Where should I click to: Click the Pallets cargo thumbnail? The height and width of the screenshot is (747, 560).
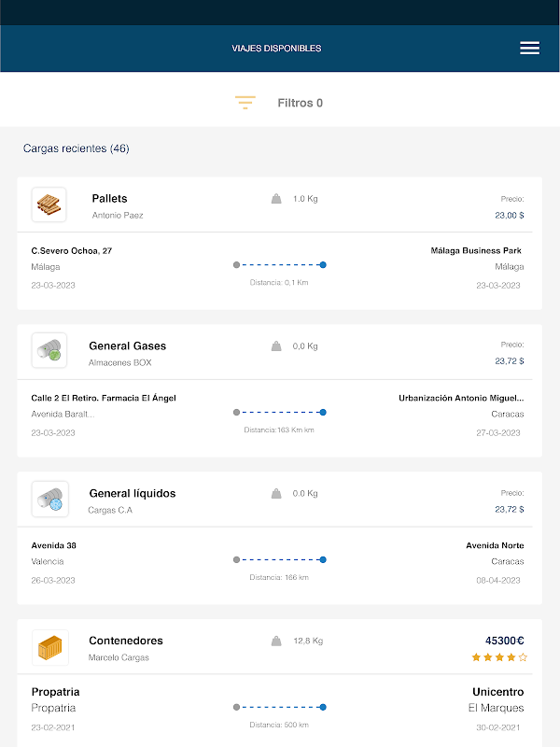point(49,204)
